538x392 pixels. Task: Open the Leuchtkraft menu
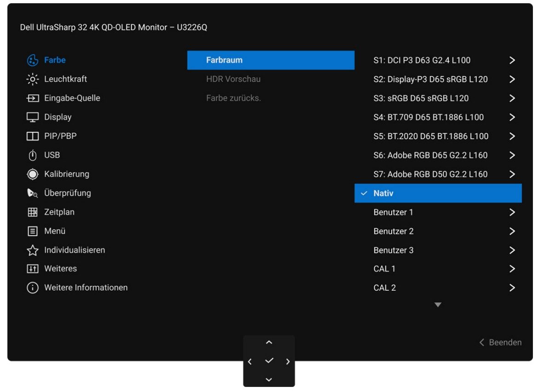coord(66,79)
